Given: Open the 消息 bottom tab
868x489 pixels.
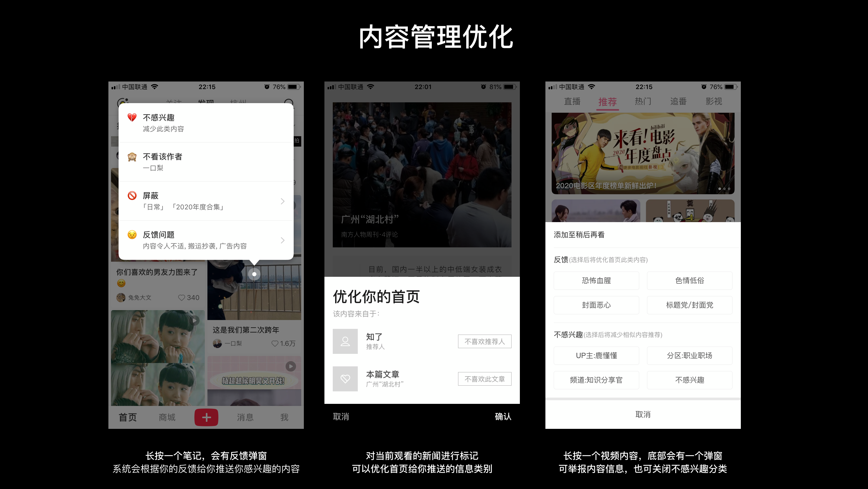Looking at the screenshot, I should coord(245,417).
